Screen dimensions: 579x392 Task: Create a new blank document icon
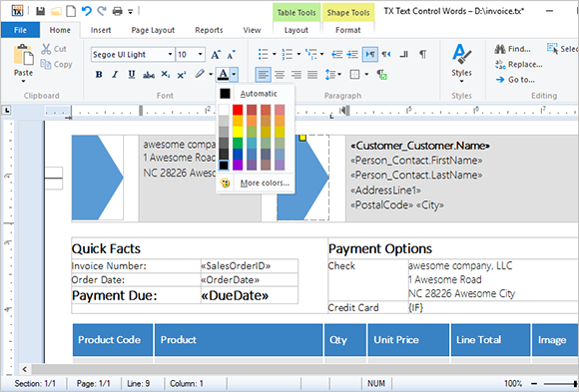coord(71,11)
